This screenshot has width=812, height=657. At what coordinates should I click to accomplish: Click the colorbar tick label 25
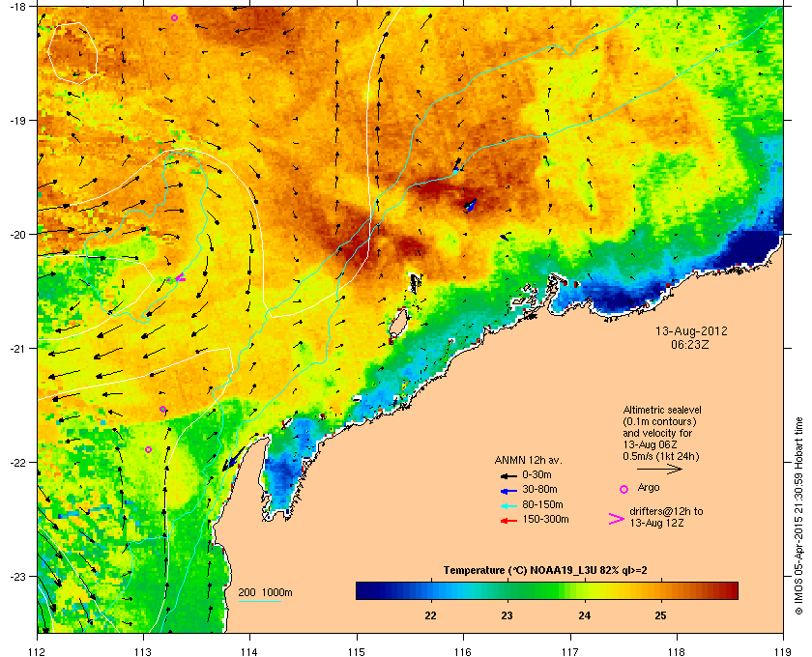pos(660,616)
